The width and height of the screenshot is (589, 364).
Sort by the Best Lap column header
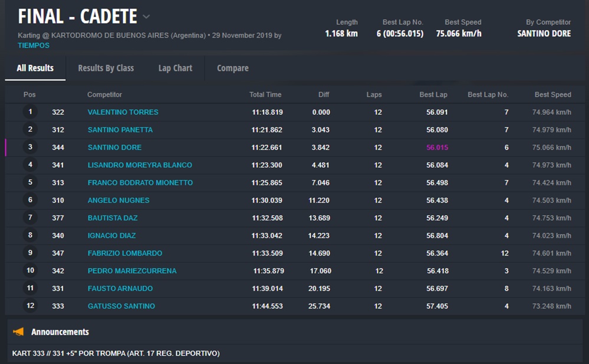tap(433, 95)
